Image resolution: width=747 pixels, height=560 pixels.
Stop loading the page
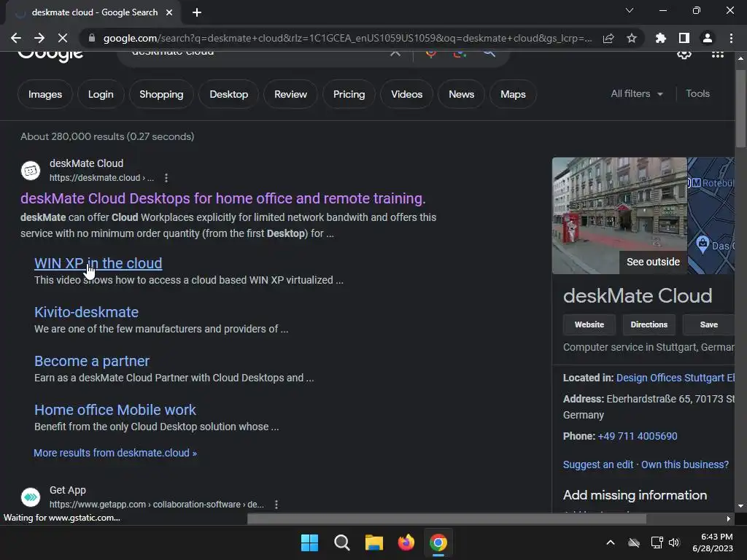pos(63,38)
